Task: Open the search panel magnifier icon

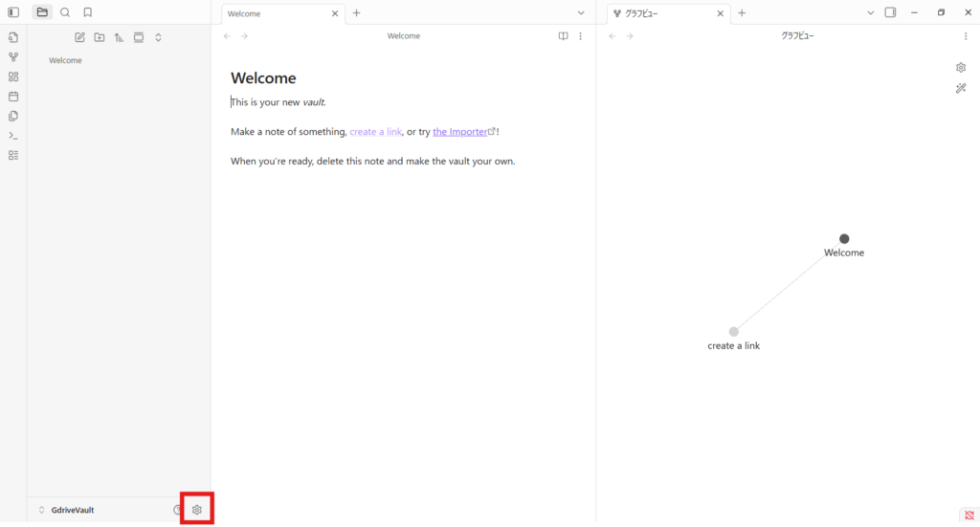Action: [65, 12]
